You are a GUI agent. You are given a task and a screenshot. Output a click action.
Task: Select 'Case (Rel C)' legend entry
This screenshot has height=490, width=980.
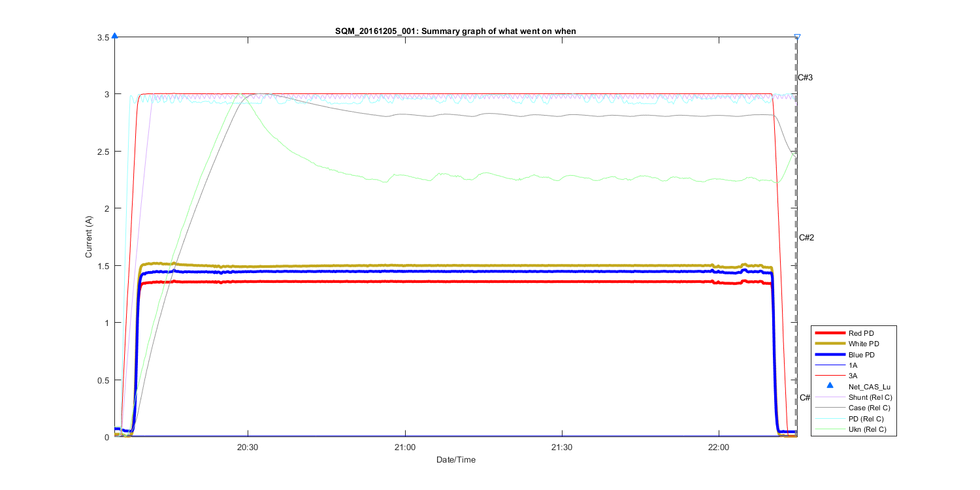point(870,408)
